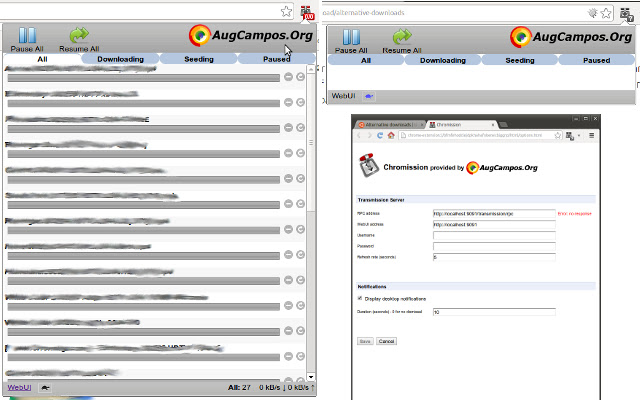This screenshot has width=640, height=400.
Task: Click minus icon on second torrent row
Action: 289,102
